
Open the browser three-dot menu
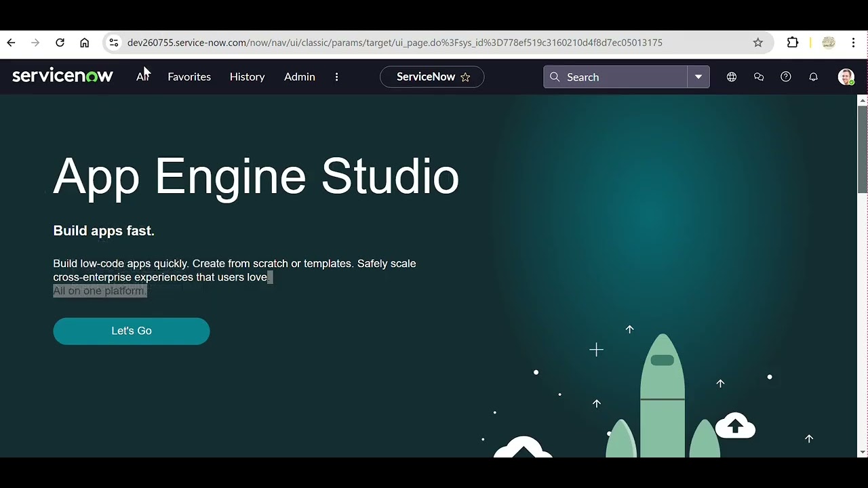point(853,43)
